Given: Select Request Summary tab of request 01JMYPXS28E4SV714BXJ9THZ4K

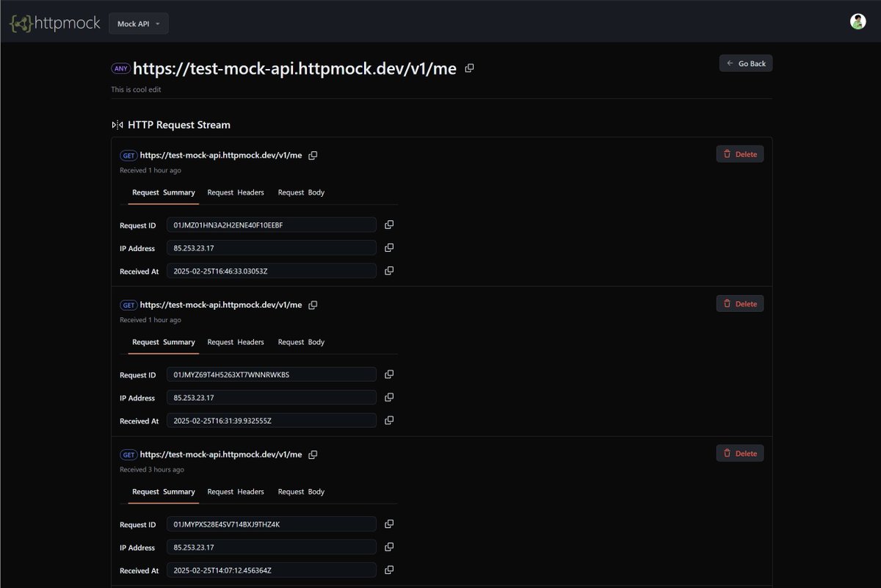Looking at the screenshot, I should 164,492.
